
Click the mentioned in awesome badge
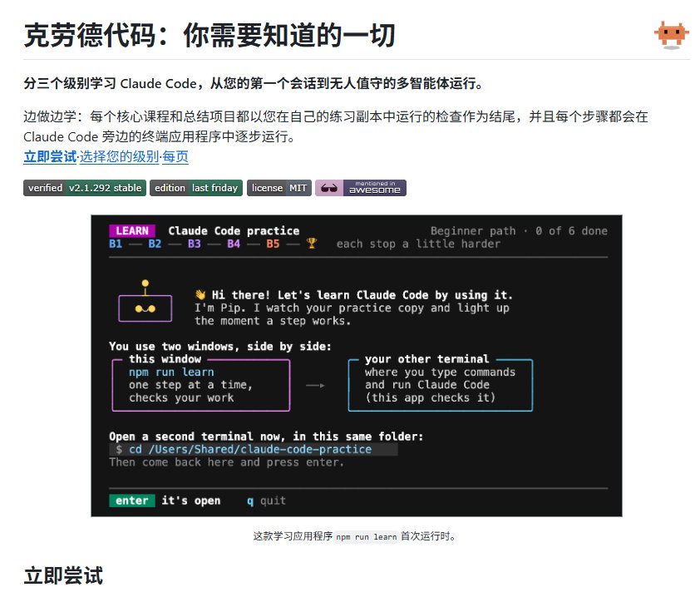[x=361, y=188]
